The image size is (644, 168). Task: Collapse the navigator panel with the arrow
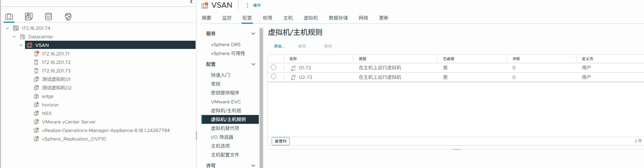coord(191,2)
